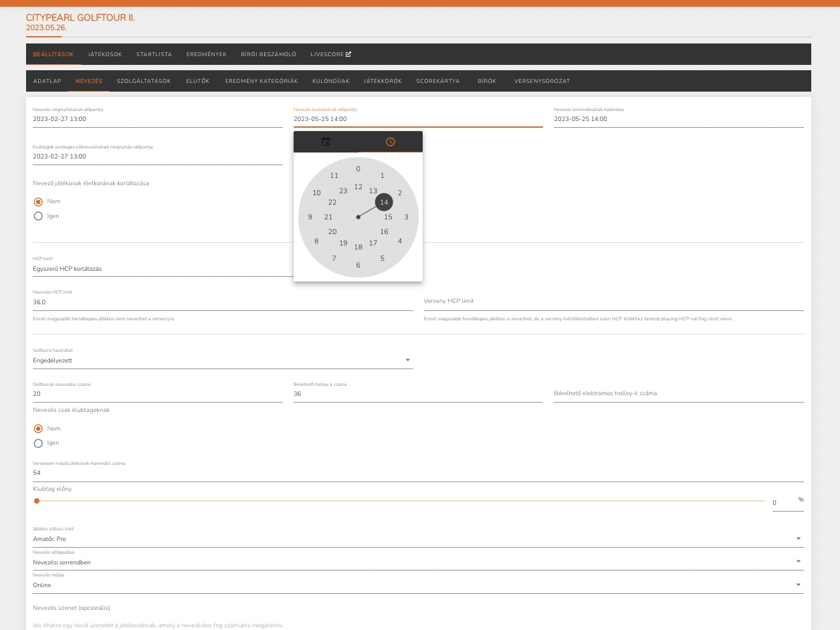The width and height of the screenshot is (840, 630).
Task: Open the Játékos státusz limit dropdown
Action: [x=418, y=539]
